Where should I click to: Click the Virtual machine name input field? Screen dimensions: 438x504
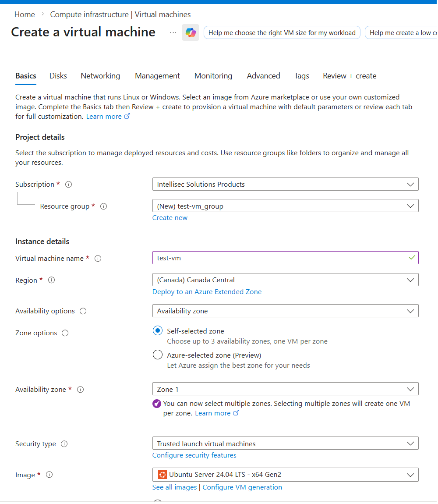tap(285, 258)
